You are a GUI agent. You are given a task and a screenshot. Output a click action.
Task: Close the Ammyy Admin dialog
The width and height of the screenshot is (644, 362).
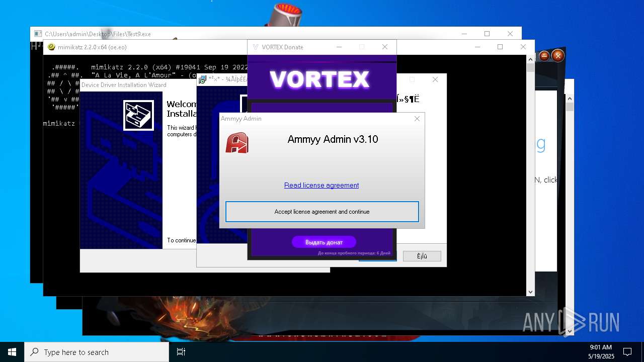(417, 119)
